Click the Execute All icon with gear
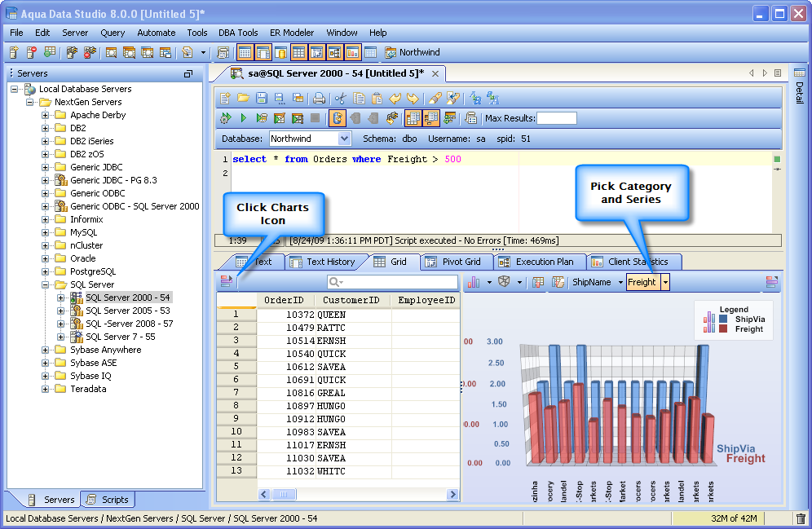Image resolution: width=812 pixels, height=529 pixels. [x=225, y=118]
